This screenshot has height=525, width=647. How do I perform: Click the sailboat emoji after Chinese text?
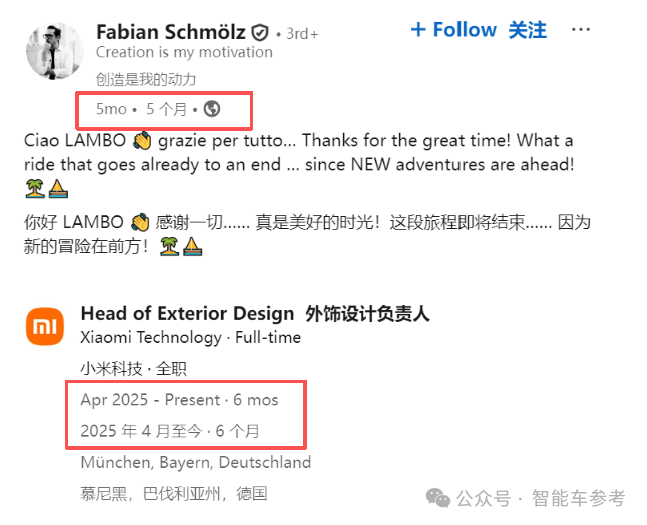[192, 246]
